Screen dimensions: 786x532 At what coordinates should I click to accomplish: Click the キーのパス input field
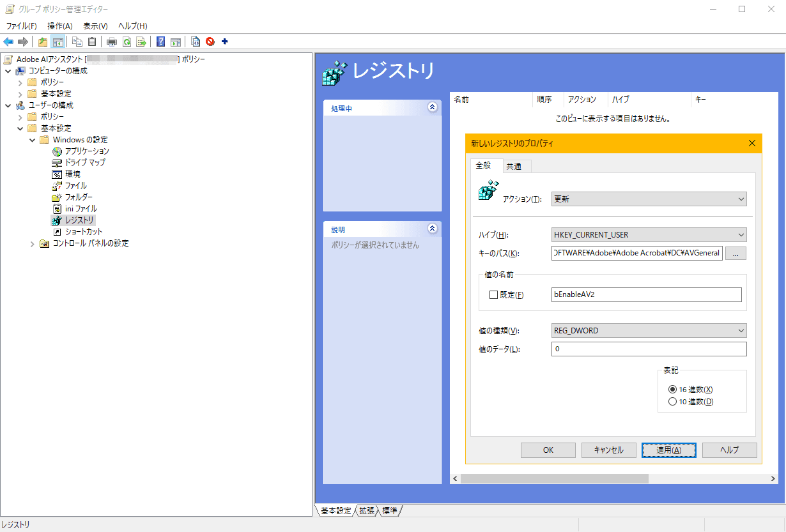click(x=637, y=254)
